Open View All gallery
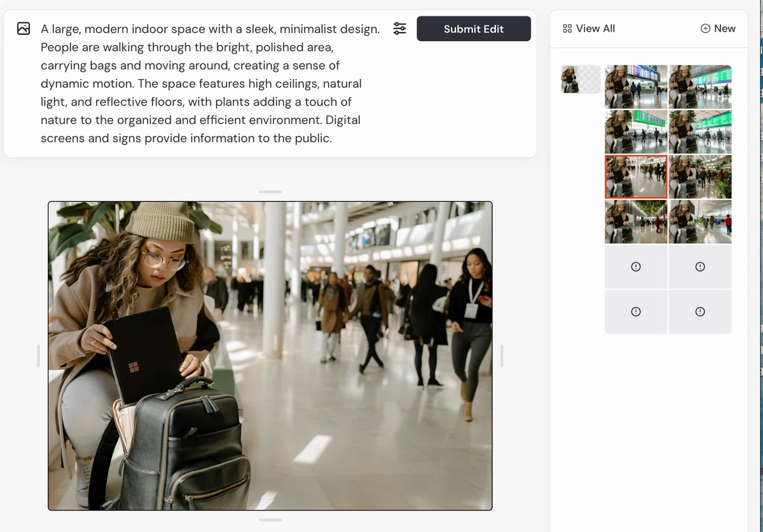This screenshot has width=763, height=532. coord(589,29)
